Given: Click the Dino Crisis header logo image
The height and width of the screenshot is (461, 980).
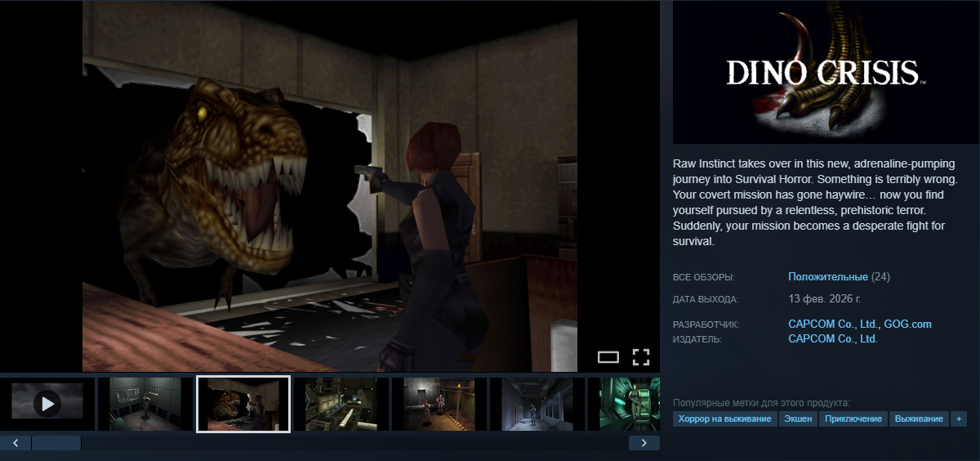Looking at the screenshot, I should tap(826, 72).
